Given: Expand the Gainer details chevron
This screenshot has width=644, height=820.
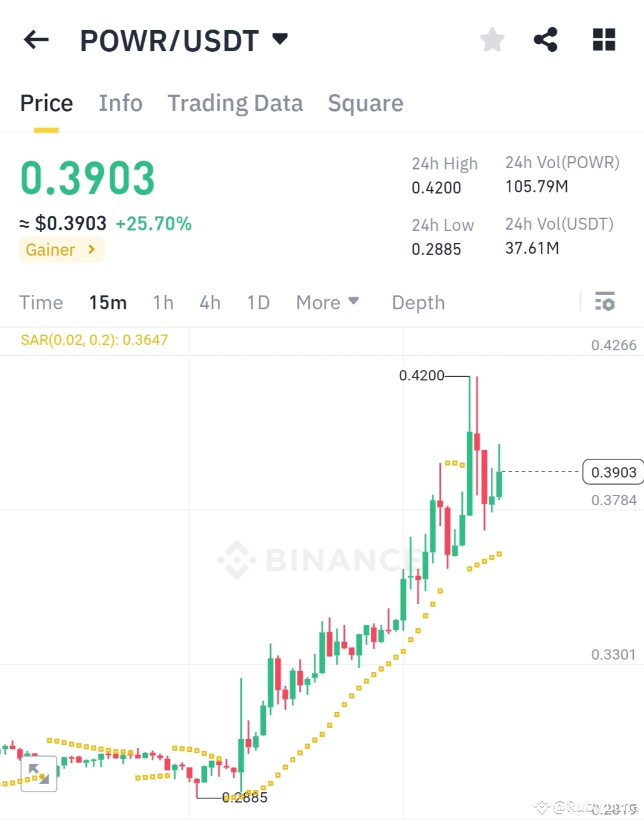Looking at the screenshot, I should coord(90,250).
